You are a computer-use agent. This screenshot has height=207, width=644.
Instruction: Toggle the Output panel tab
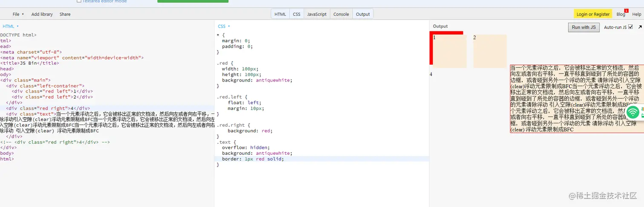(x=363, y=14)
